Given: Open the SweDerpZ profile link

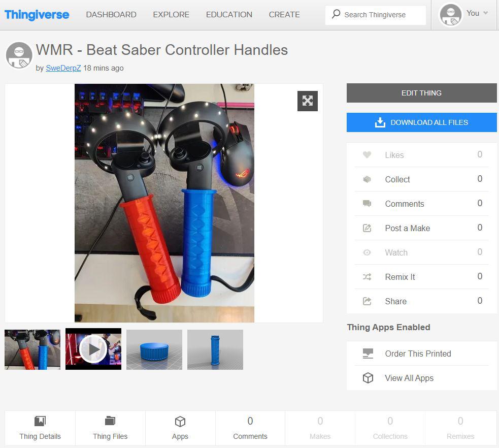Looking at the screenshot, I should pyautogui.click(x=63, y=68).
